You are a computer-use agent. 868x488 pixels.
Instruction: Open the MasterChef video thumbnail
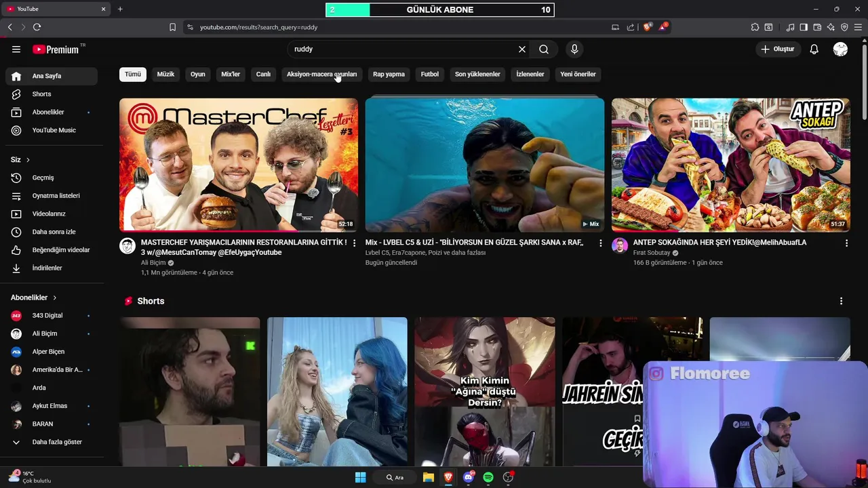coord(239,165)
